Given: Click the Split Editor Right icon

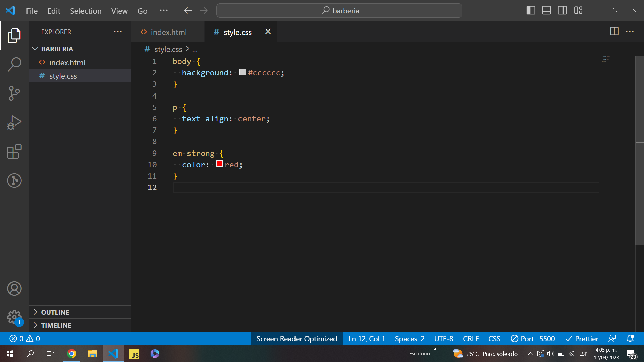Looking at the screenshot, I should 614,32.
